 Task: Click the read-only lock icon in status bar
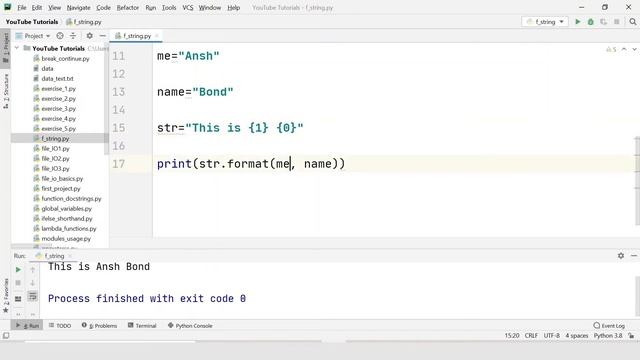631,336
